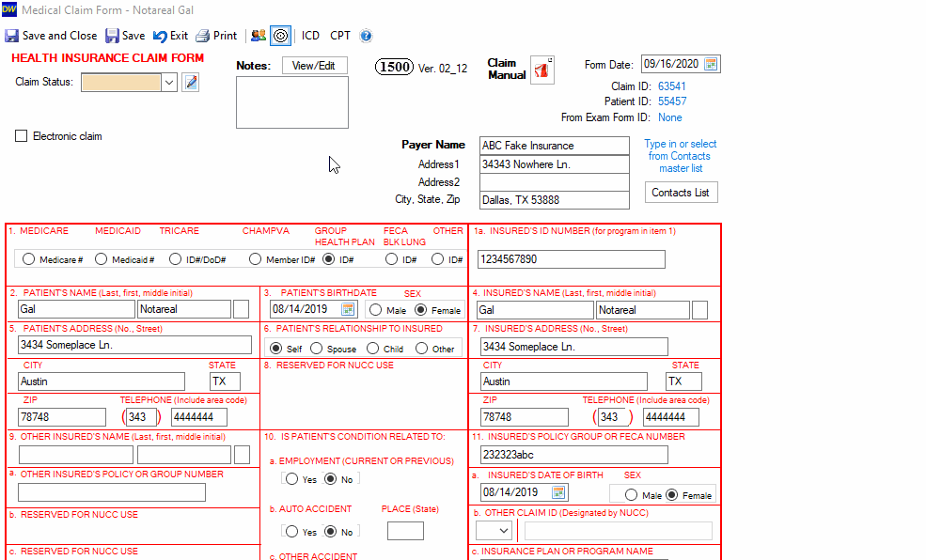Select the Medicaid # radio button
Screen dimensions: 926x560
click(101, 259)
